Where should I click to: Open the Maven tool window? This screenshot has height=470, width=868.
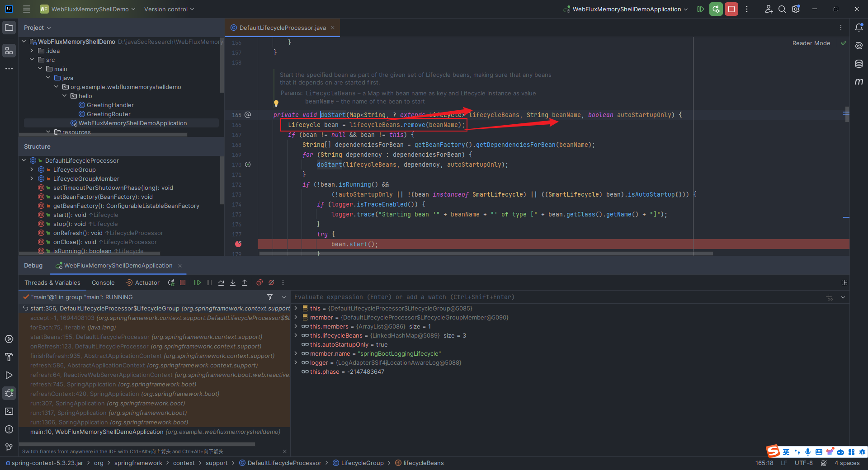click(859, 82)
